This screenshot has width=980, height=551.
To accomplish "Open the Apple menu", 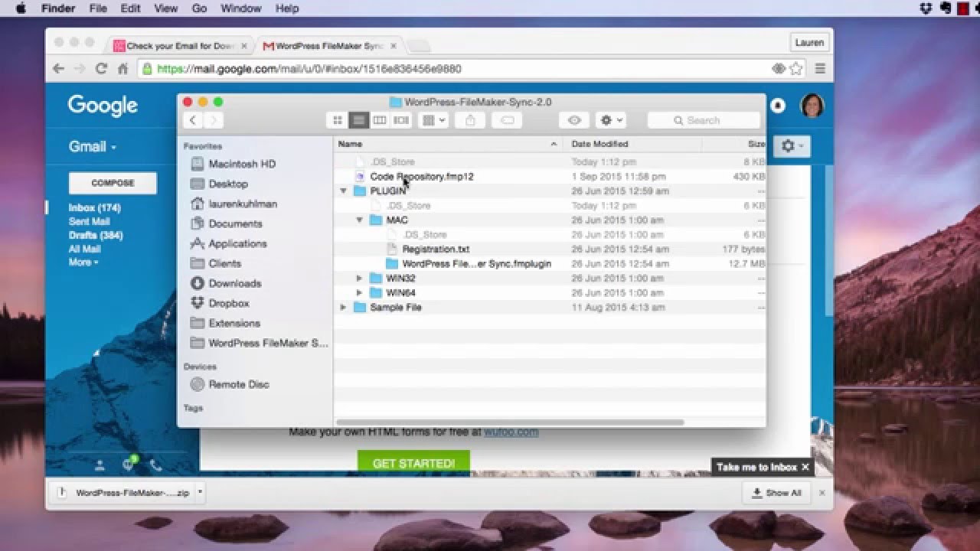I will click(x=20, y=8).
